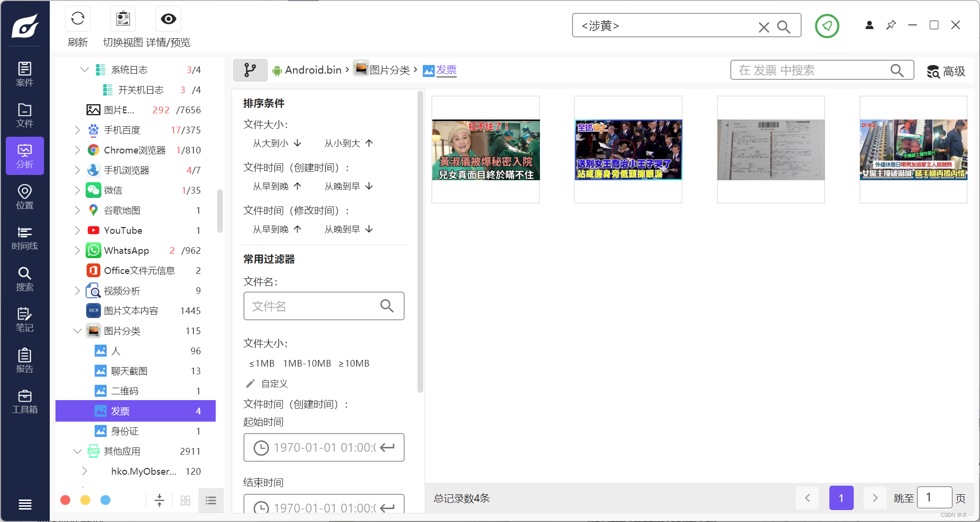980x522 pixels.
Task: Open Advanced search filter
Action: [946, 71]
